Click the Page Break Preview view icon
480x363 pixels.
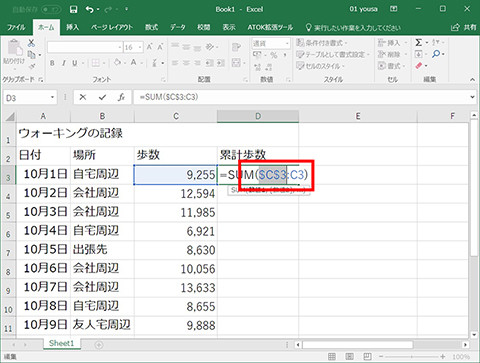(x=367, y=356)
